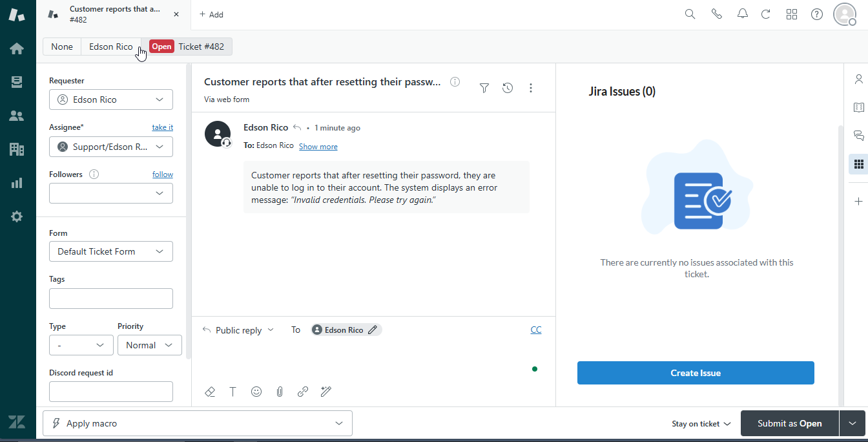Image resolution: width=868 pixels, height=442 pixels.
Task: Click the conversation filter funnel icon
Action: [x=484, y=88]
